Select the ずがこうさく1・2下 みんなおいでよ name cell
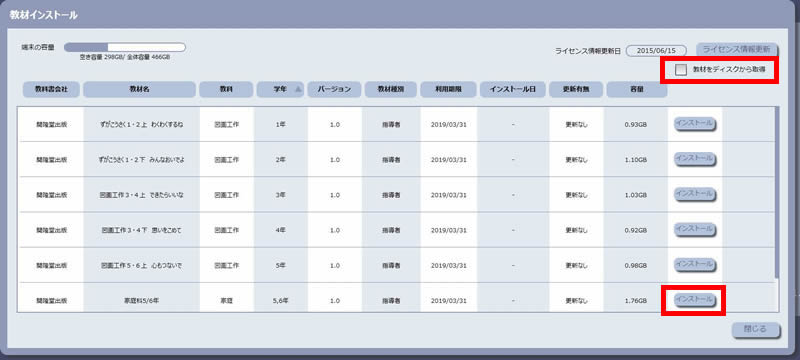The width and height of the screenshot is (800, 360). 141,160
